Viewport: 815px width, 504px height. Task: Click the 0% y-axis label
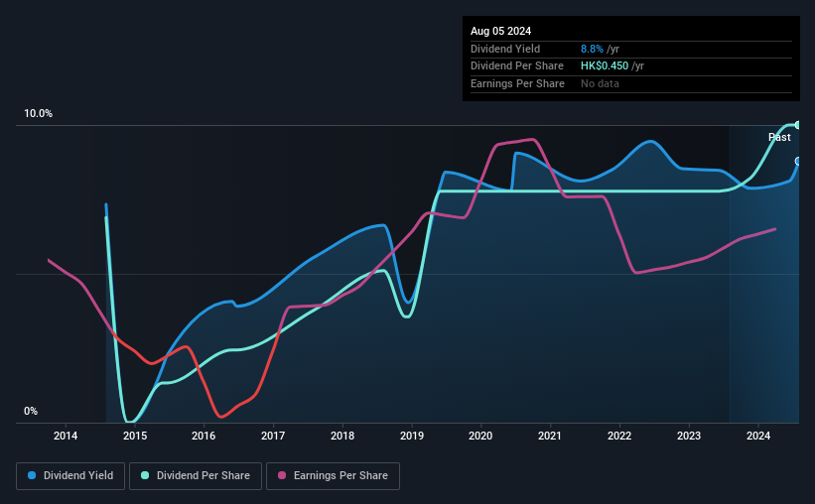[31, 411]
